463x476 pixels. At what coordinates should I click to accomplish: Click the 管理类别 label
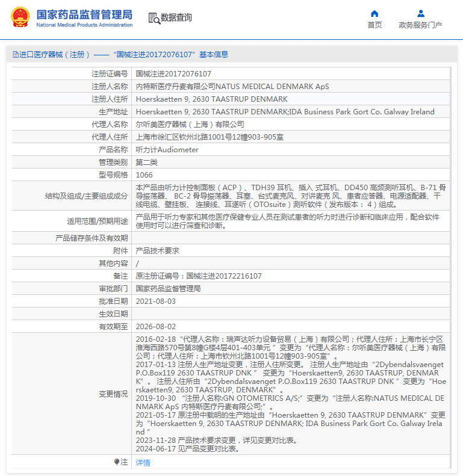113,162
